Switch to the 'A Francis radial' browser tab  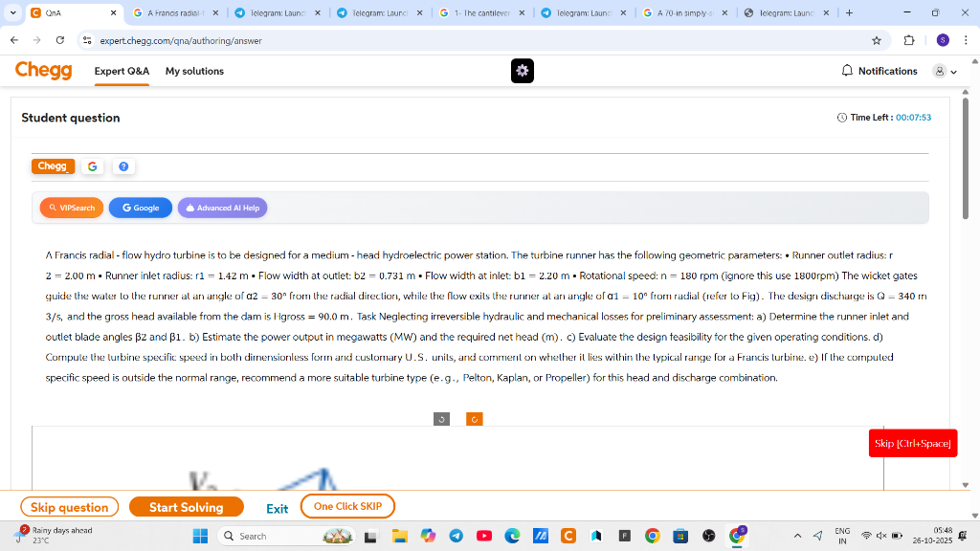click(x=175, y=13)
